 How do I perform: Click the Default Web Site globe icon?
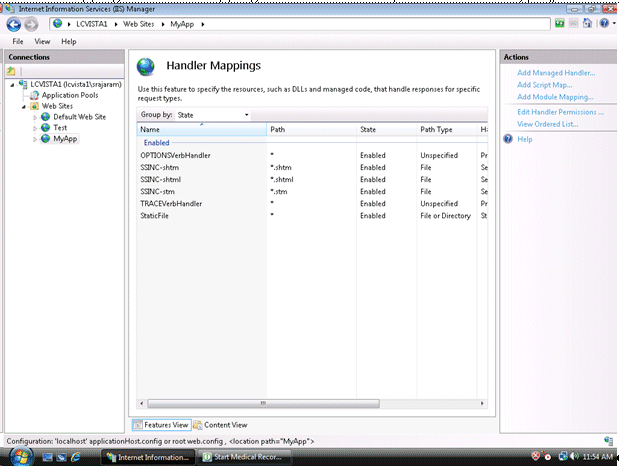coord(46,117)
